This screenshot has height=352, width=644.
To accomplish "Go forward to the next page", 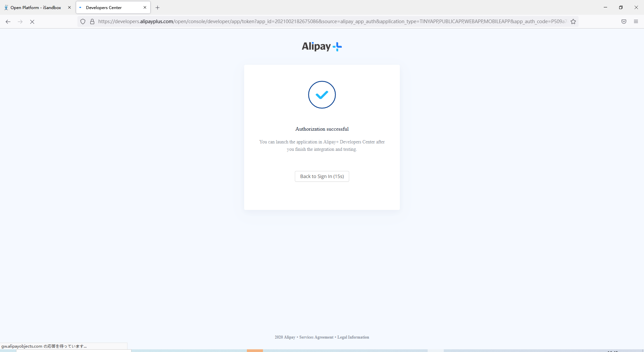I will [x=20, y=21].
